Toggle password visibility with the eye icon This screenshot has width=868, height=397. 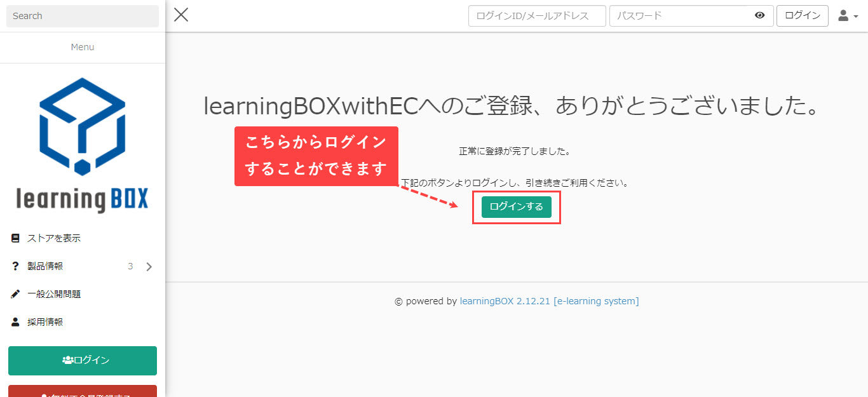[759, 16]
